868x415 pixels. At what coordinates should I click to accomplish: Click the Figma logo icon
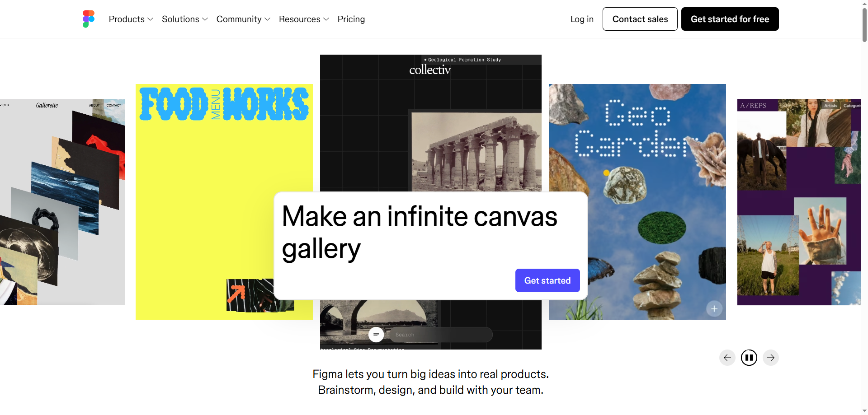point(89,19)
